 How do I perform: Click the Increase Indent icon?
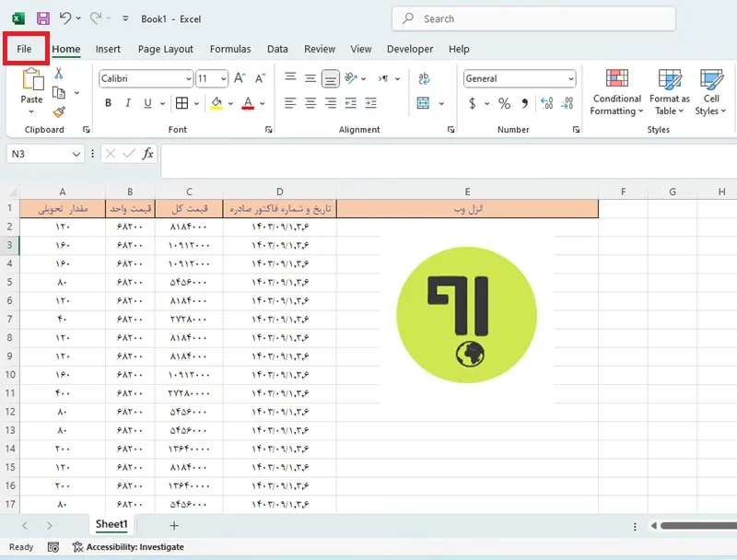(371, 103)
